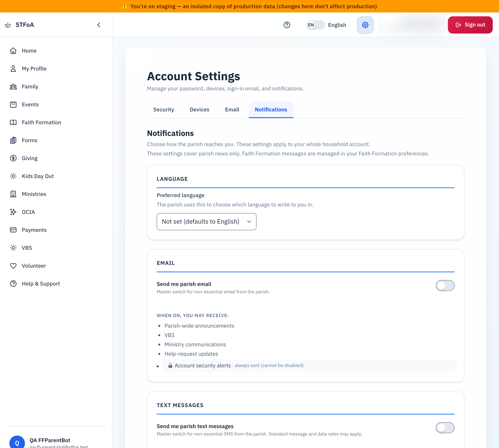Viewport: 499px width, 448px height.
Task: Switch to the Devices tab
Action: (199, 109)
